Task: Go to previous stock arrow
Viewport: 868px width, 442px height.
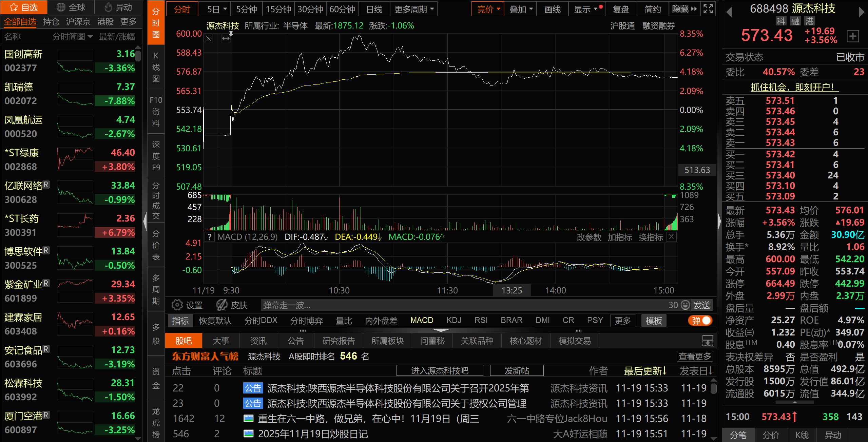Action: pos(729,12)
